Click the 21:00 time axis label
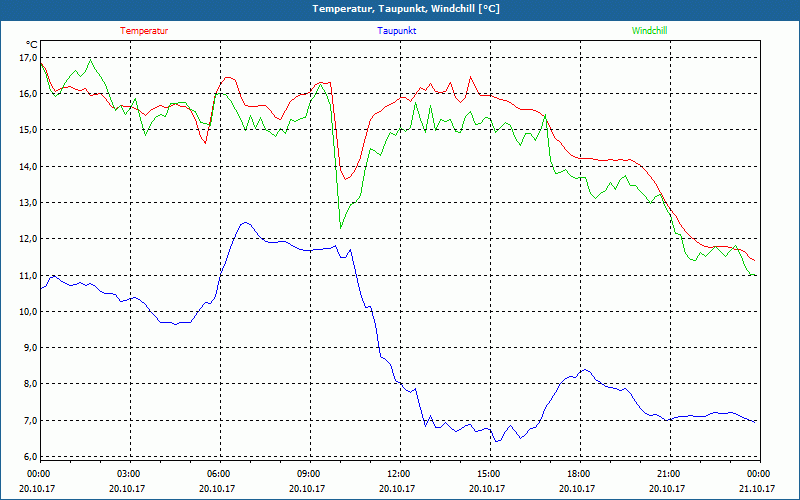The width and height of the screenshot is (800, 500). pyautogui.click(x=669, y=474)
